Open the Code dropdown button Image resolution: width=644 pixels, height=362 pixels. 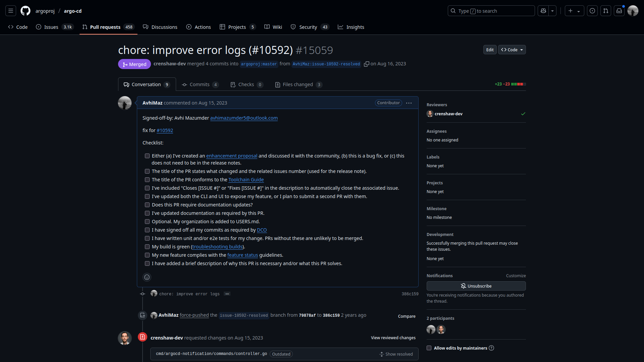tap(512, 50)
